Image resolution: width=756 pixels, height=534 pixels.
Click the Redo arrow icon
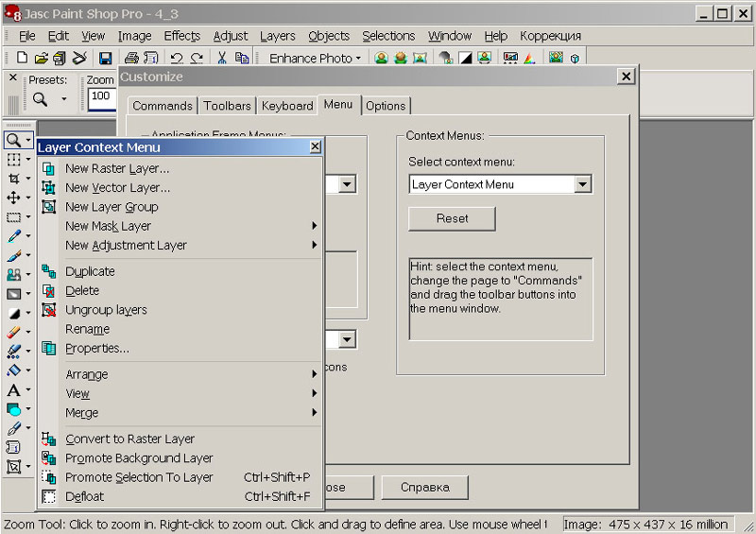(x=197, y=59)
